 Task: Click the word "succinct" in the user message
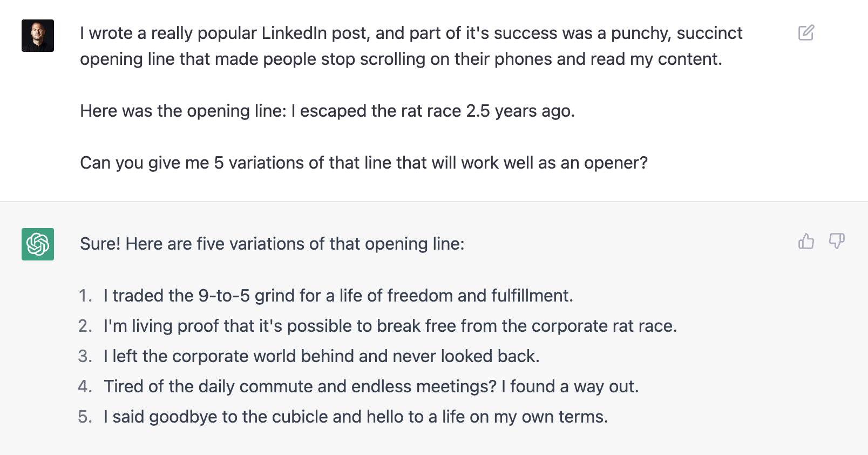[709, 33]
